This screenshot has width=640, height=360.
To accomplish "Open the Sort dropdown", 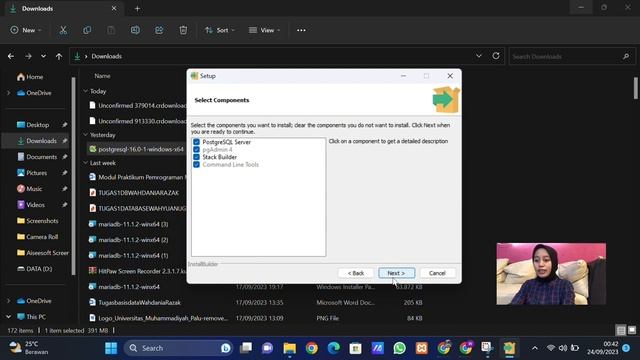I will (x=220, y=30).
